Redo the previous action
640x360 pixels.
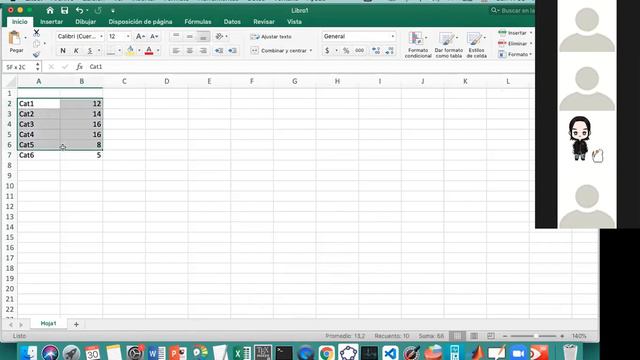click(98, 10)
